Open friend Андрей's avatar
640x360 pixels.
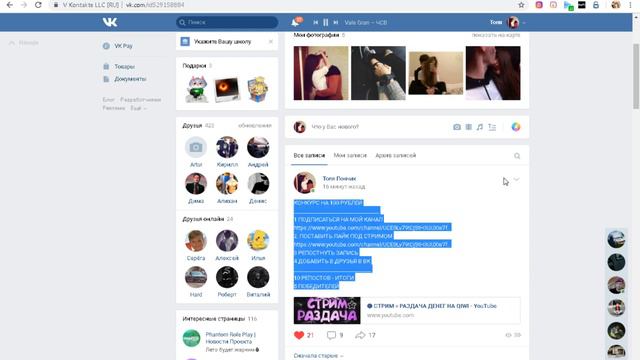click(258, 147)
